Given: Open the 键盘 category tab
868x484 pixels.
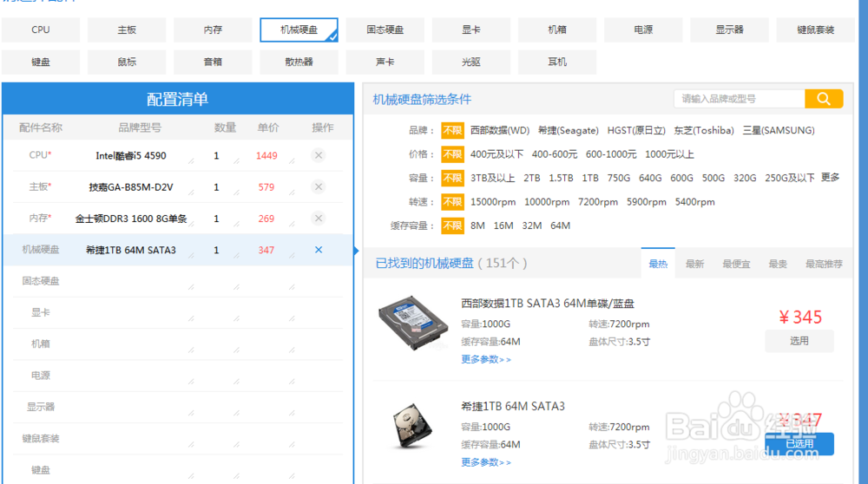Looking at the screenshot, I should click(41, 62).
